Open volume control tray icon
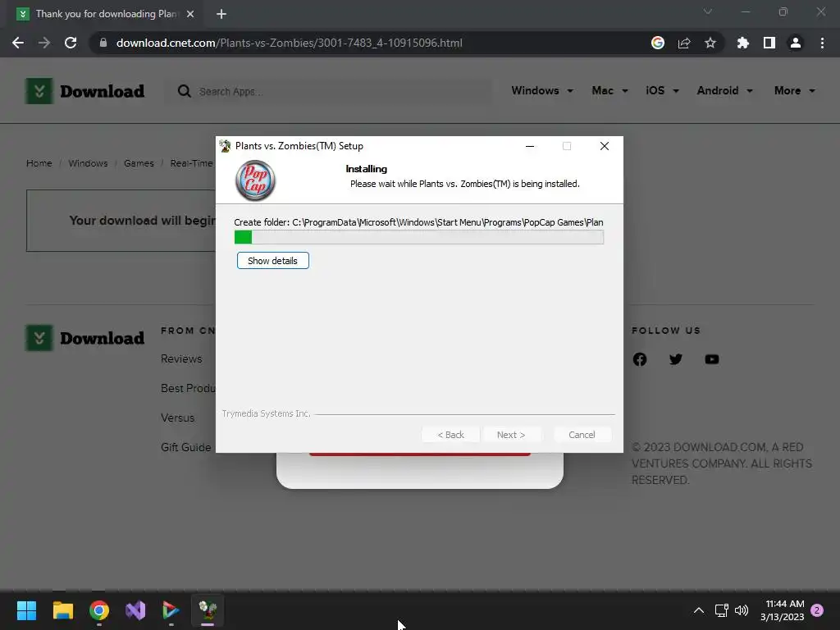Image resolution: width=840 pixels, height=630 pixels. coord(742,610)
